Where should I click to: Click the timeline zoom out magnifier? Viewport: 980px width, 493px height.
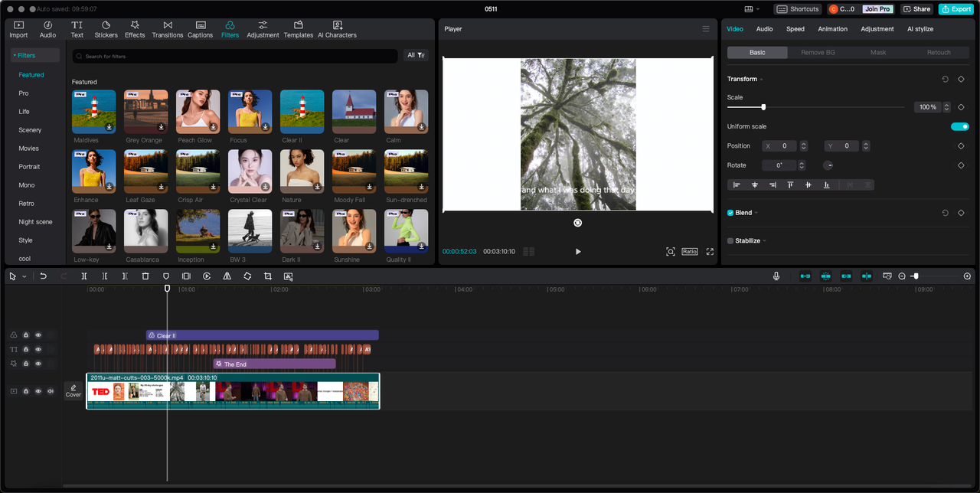tap(902, 276)
